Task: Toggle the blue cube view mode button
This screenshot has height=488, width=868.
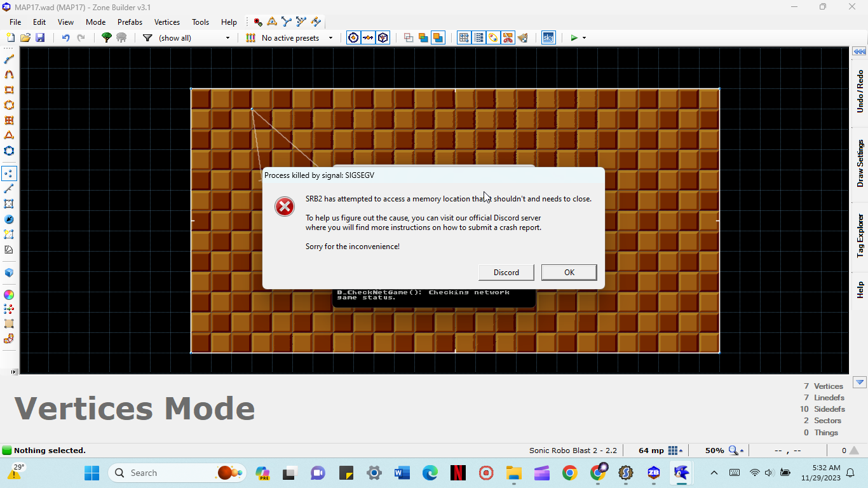Action: coord(383,38)
